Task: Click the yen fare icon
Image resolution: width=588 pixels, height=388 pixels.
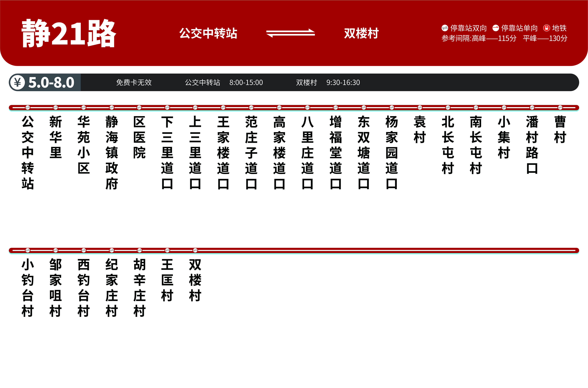Action: (x=17, y=82)
